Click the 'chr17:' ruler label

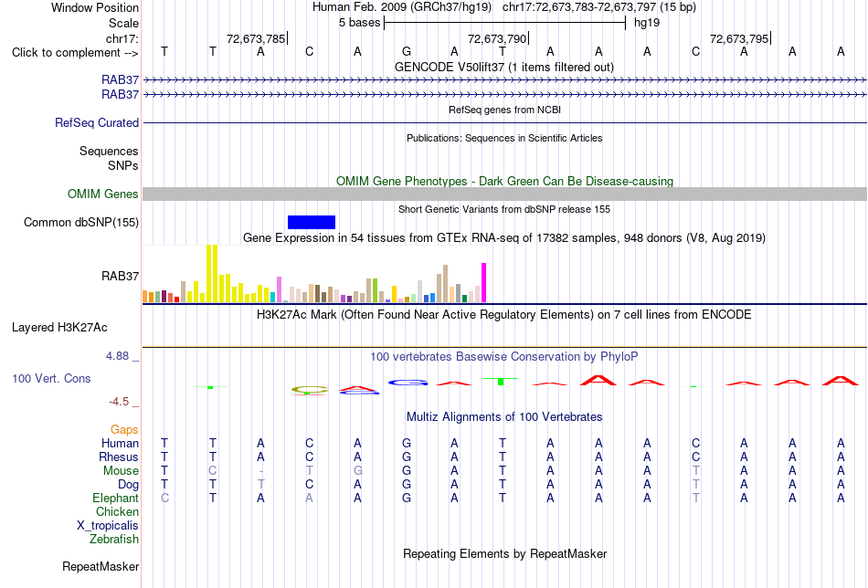tap(122, 38)
